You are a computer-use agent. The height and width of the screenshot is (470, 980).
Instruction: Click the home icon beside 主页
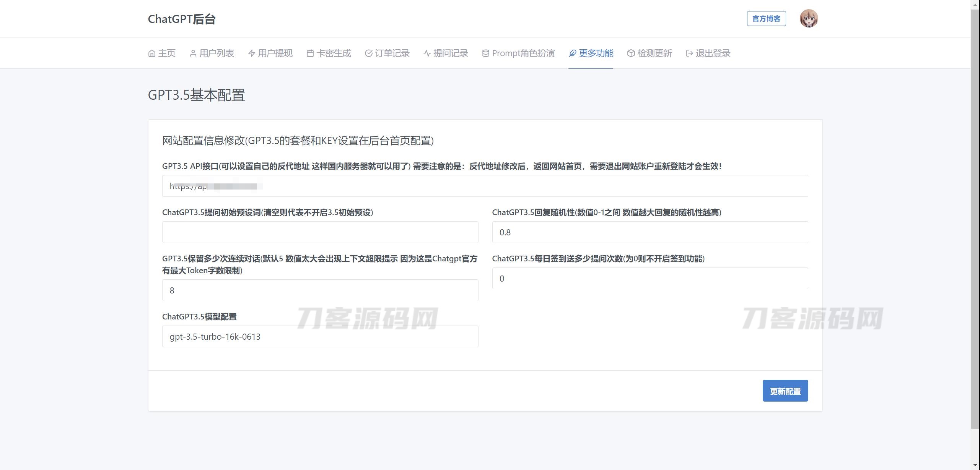152,53
